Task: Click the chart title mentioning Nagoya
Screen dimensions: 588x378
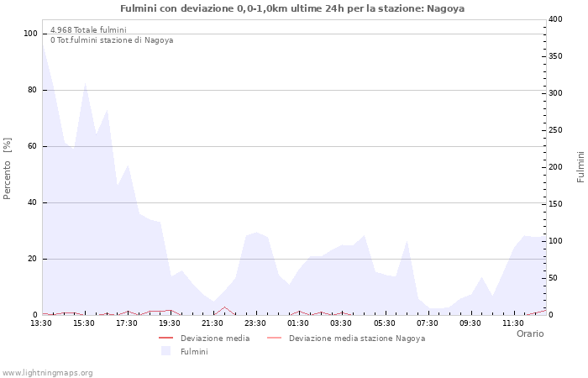Action: tap(292, 8)
